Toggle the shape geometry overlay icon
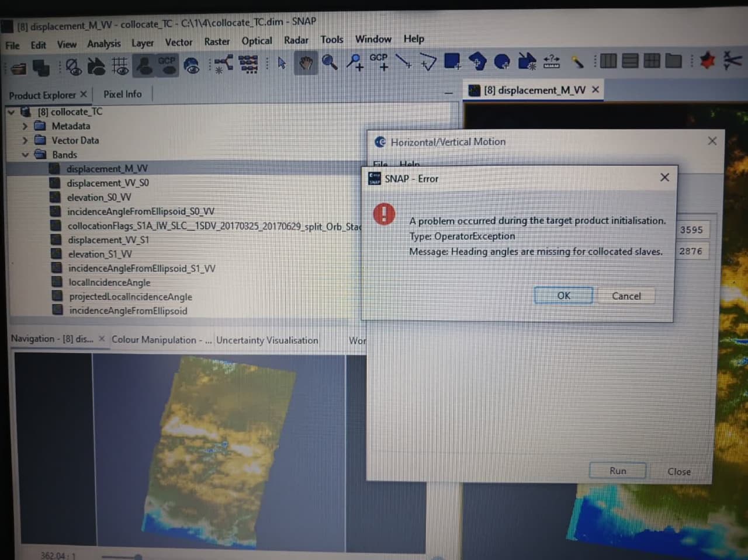This screenshot has width=748, height=560. click(x=96, y=66)
